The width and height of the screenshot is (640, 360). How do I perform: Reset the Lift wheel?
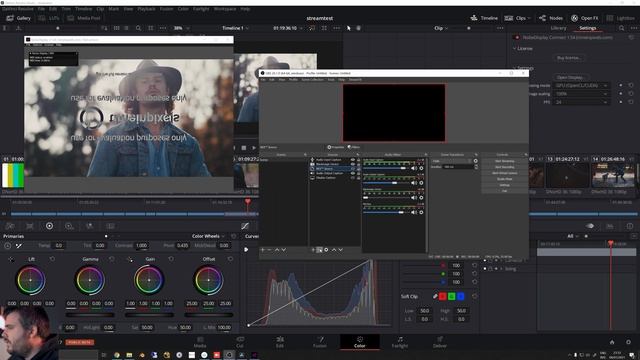52,259
